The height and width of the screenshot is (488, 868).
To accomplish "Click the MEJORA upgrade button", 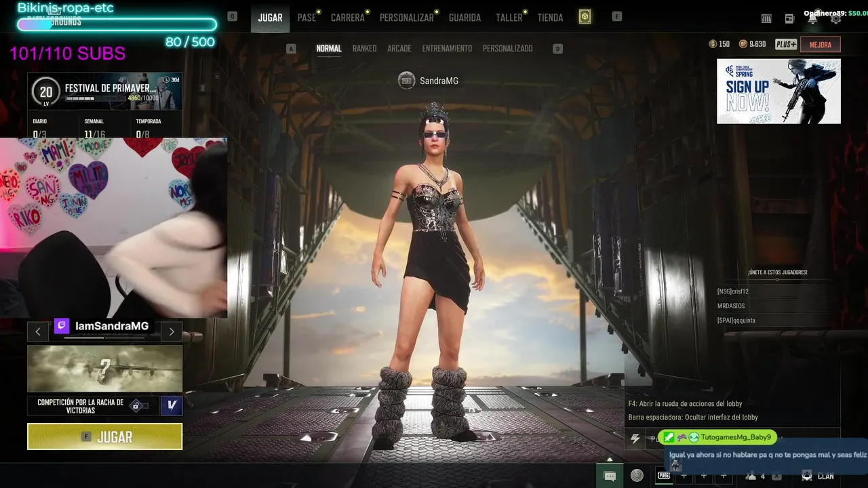I will (821, 45).
